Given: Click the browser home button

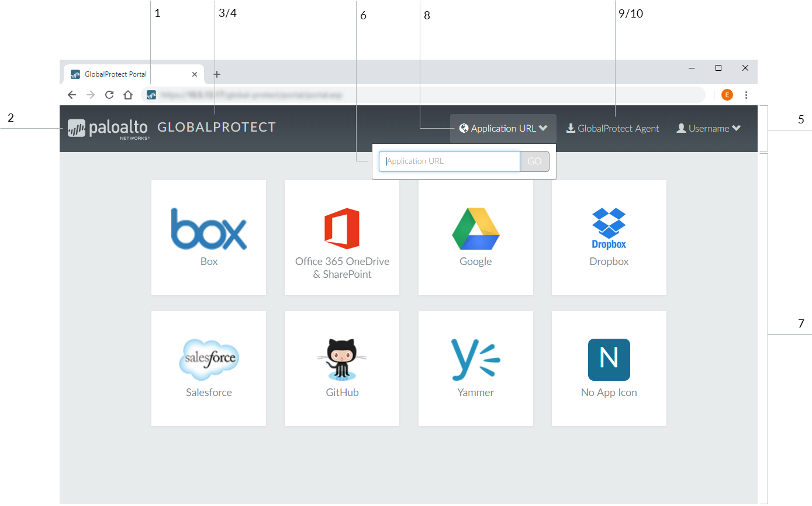Looking at the screenshot, I should point(128,95).
